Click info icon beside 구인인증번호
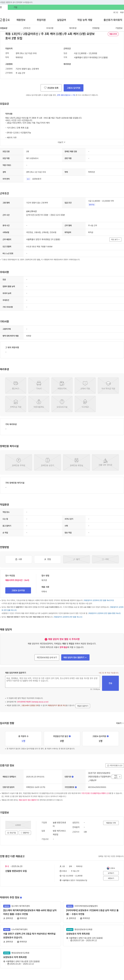This screenshot has height=980, width=124. (x=76, y=787)
